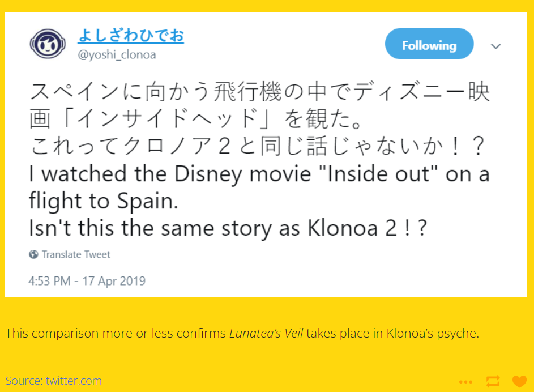This screenshot has height=392, width=534.
Task: Click the Japanese line starting スペインに向かう
Action: tap(260, 92)
